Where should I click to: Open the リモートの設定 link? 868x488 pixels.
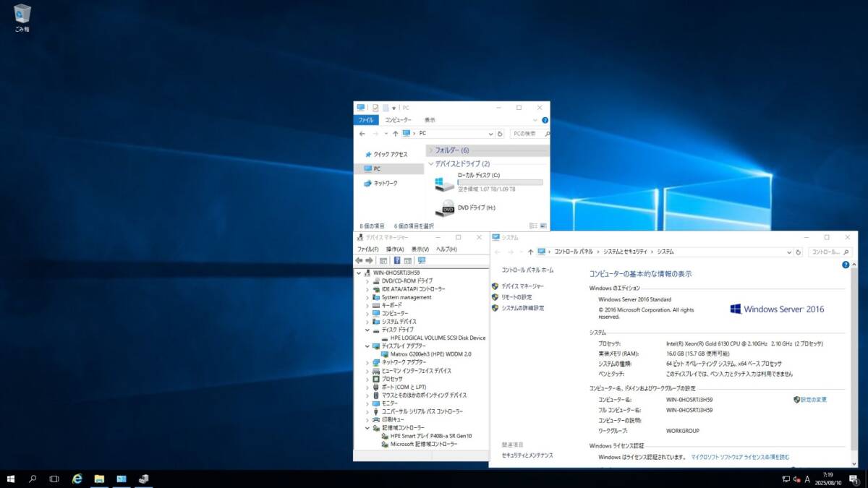[x=516, y=297]
